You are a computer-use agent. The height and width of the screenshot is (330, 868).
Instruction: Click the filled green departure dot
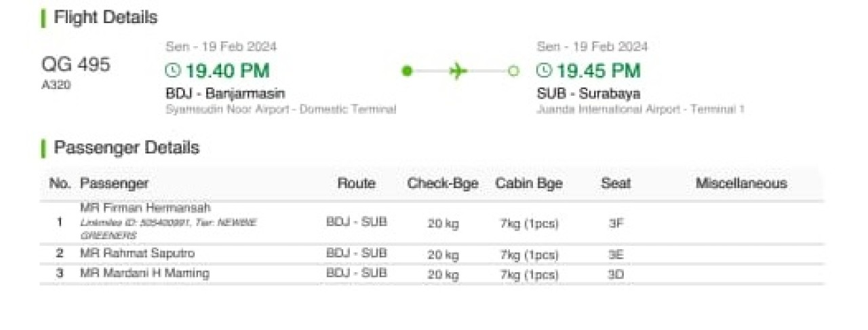coord(407,71)
